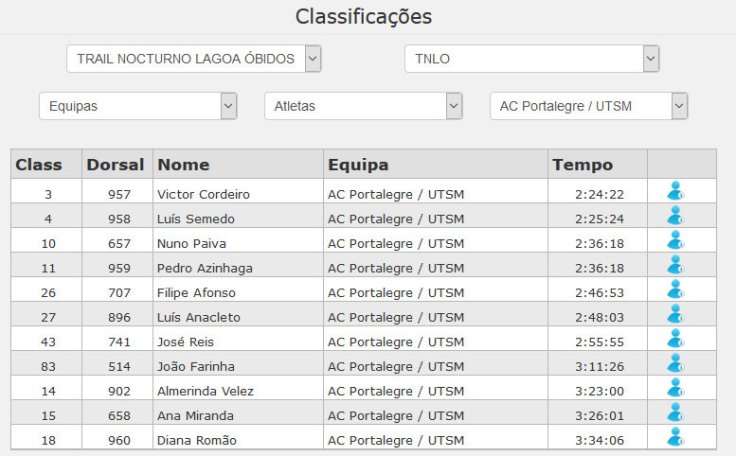
Task: Expand the Atletas dropdown
Action: [x=363, y=106]
